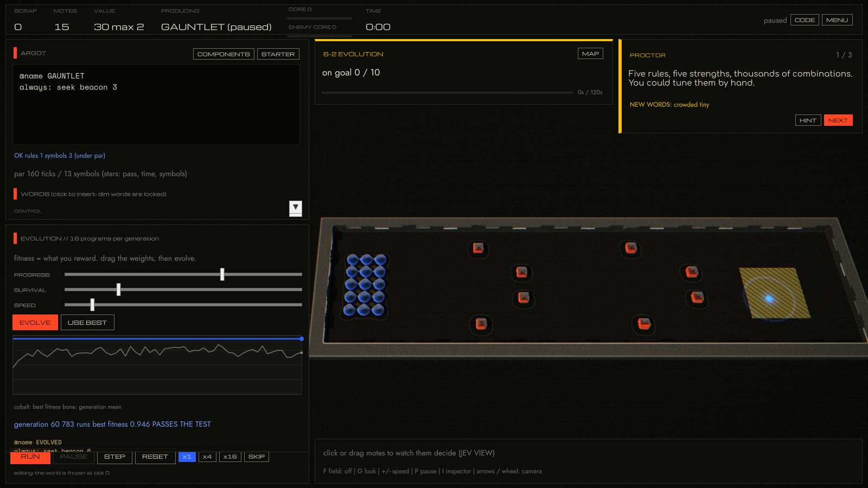Screen dimensions: 868x488
Task: Click the '@name EVOLVED' program text
Action: click(x=38, y=442)
